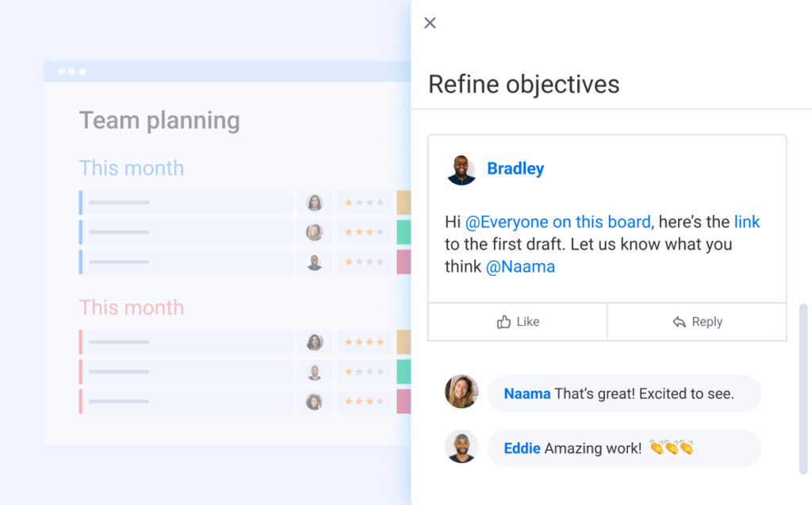This screenshot has height=505, width=812.
Task: Click the first blue group heading
Action: coord(132,168)
